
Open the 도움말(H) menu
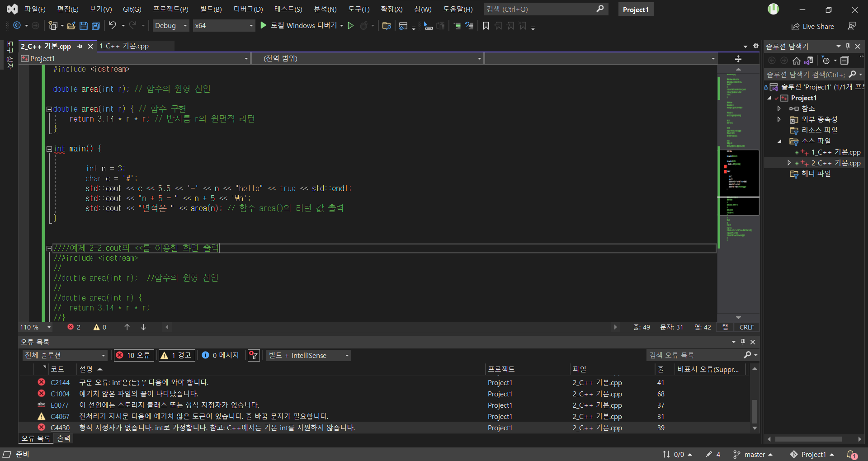[x=458, y=9]
